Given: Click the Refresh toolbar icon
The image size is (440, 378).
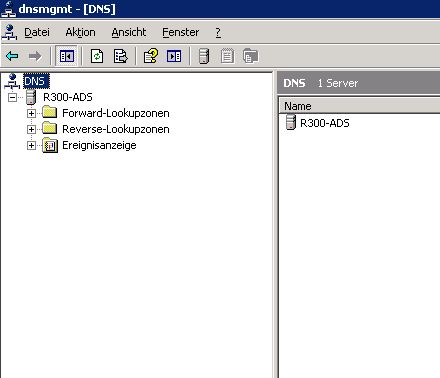Looking at the screenshot, I should (x=97, y=56).
